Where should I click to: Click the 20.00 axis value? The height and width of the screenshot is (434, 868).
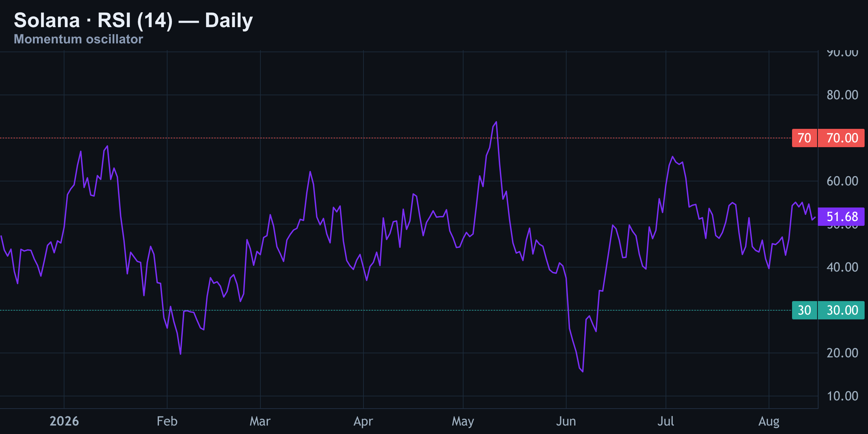(842, 353)
